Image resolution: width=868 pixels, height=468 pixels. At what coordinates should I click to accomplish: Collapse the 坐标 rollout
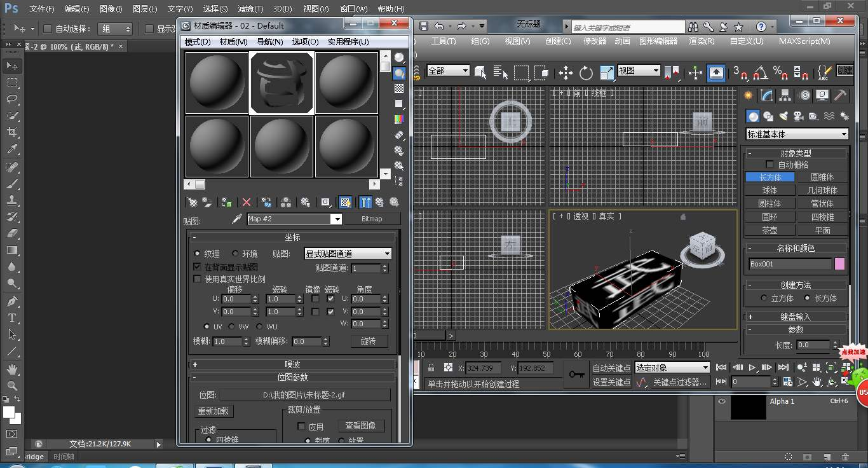pos(292,237)
